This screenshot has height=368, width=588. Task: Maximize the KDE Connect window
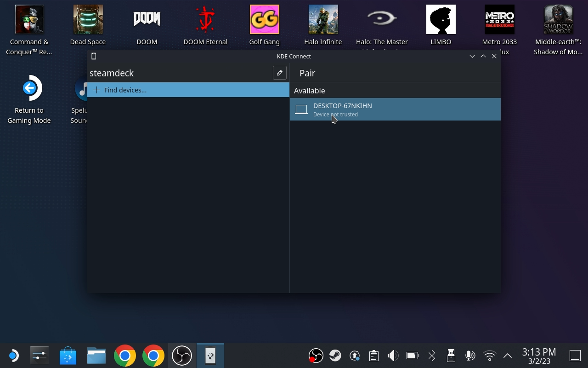coord(483,56)
